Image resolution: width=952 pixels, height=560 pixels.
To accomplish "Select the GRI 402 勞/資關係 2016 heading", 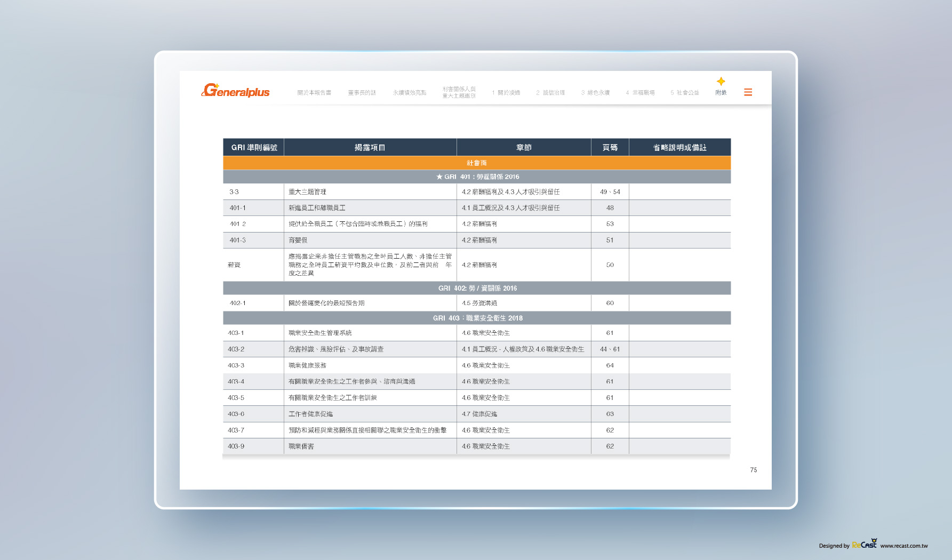I will coord(477,288).
